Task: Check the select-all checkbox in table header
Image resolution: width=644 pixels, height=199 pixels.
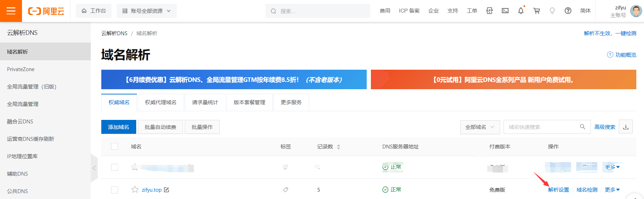Action: 115,146
